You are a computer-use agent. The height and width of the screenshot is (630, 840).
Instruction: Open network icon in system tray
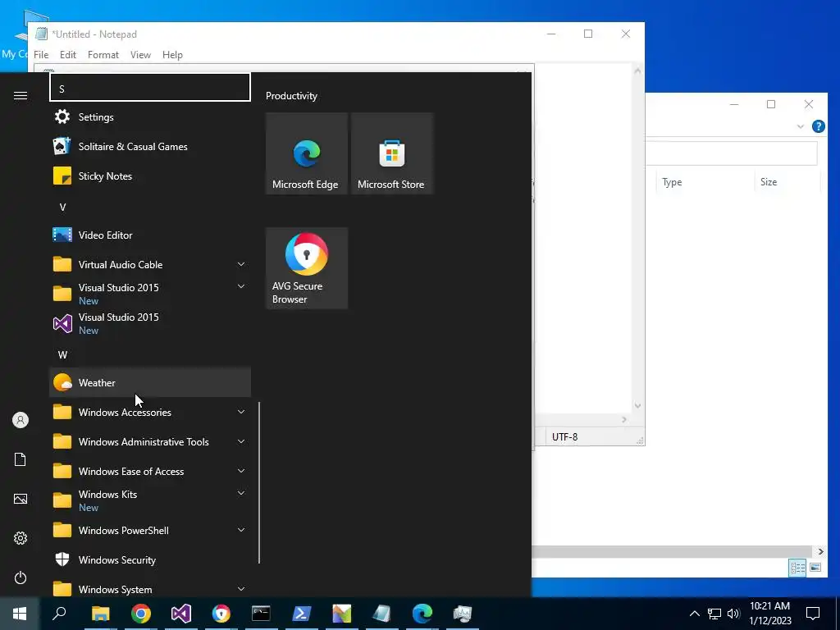(714, 614)
